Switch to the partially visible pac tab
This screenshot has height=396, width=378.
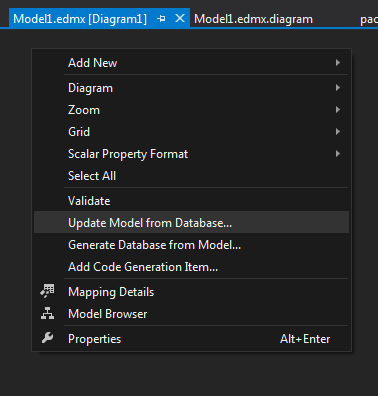pos(369,19)
